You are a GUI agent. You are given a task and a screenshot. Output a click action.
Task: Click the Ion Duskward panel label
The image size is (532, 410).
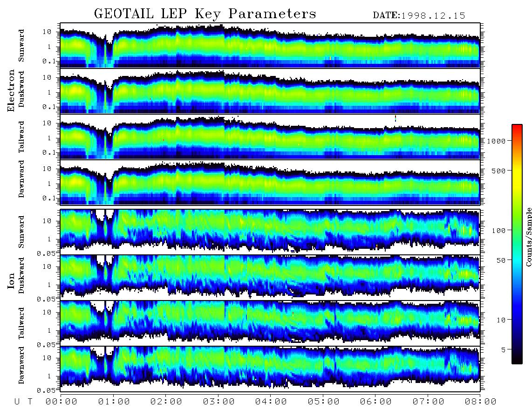pos(21,275)
